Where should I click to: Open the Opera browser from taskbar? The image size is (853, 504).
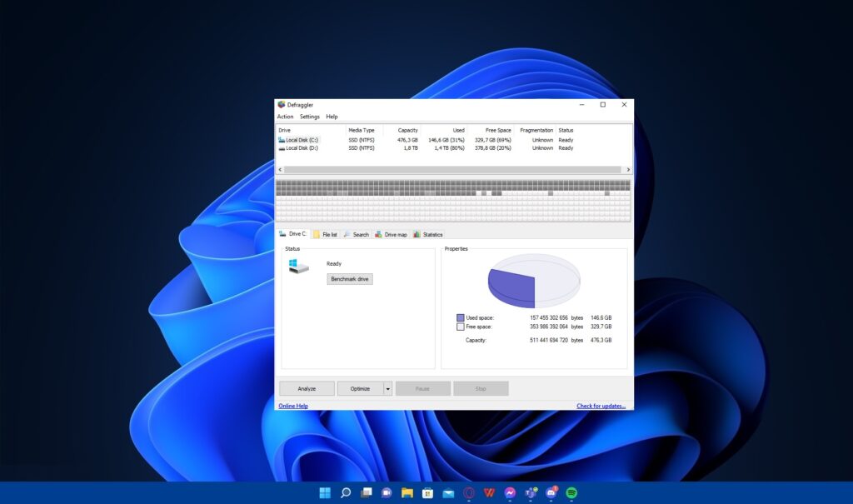(x=469, y=493)
